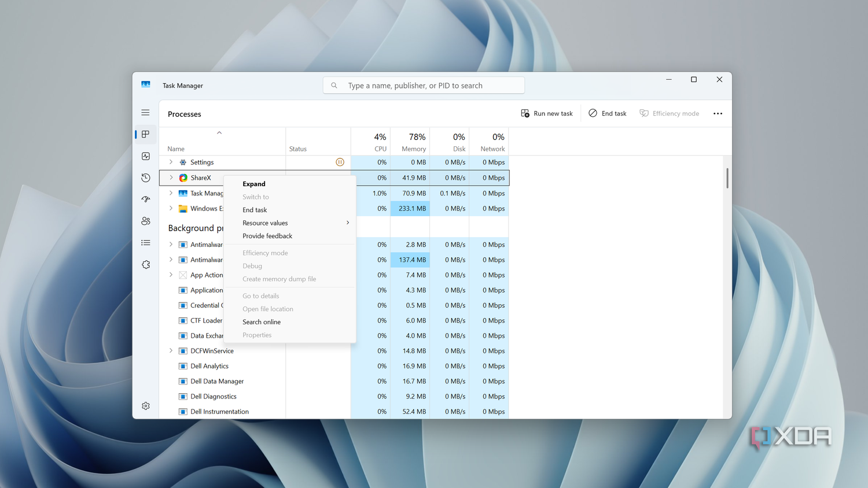Screen dimensions: 868x488
Task: Select the Processes sidebar icon
Action: click(145, 134)
